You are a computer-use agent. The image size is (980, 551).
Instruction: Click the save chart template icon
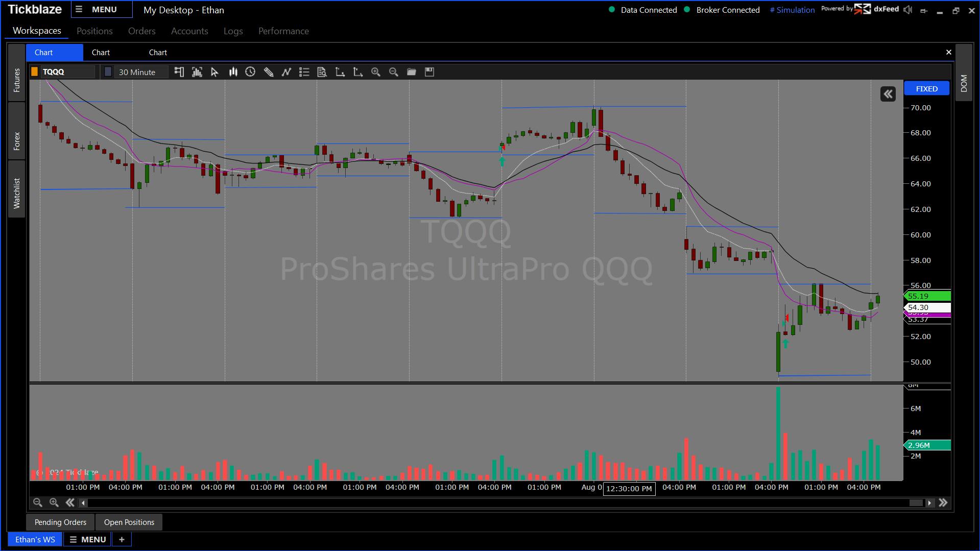click(429, 72)
